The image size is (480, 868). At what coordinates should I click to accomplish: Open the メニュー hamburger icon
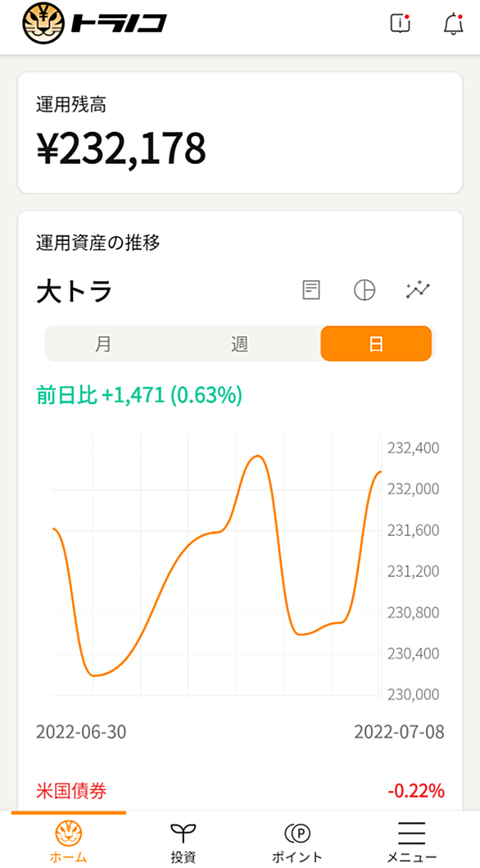pyautogui.click(x=411, y=833)
